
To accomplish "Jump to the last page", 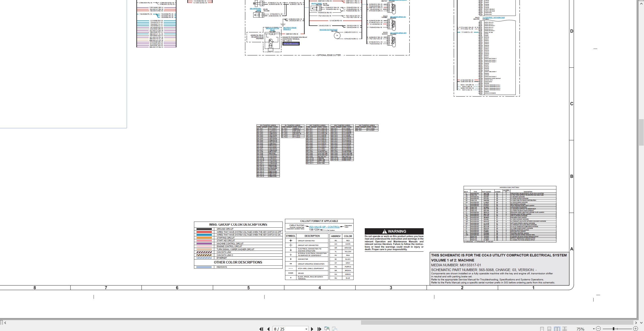I will click(319, 329).
